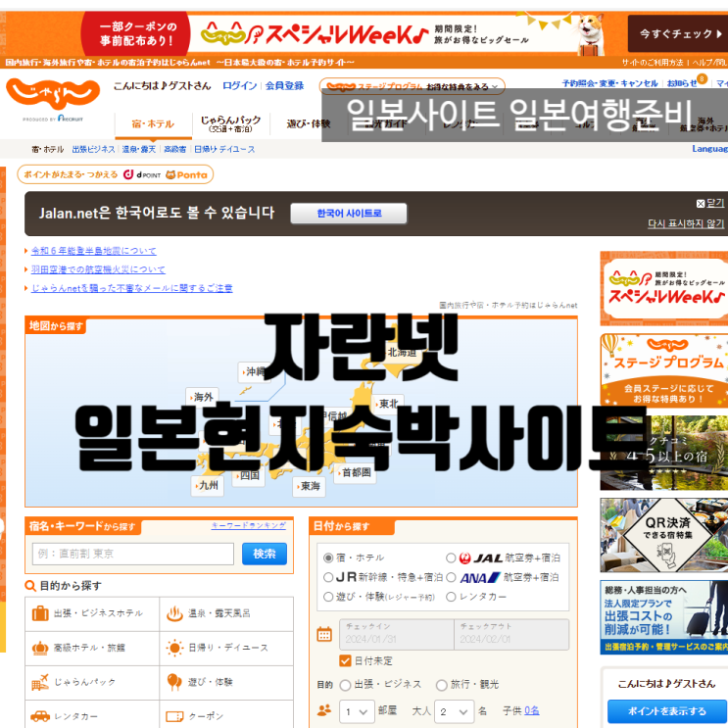Viewport: 728px width, 728px height.
Task: Select 首都圏 on the map
Action: [x=355, y=472]
